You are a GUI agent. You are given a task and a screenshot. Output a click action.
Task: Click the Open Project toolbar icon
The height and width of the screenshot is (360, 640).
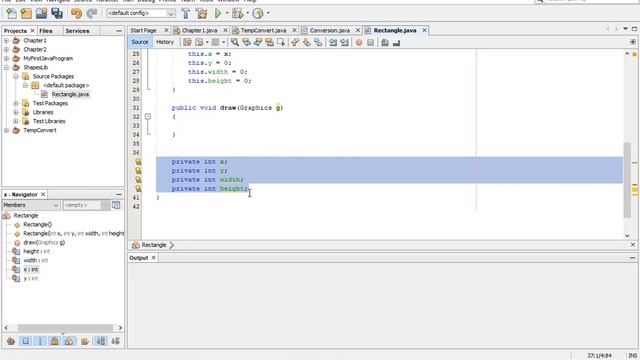[41, 13]
